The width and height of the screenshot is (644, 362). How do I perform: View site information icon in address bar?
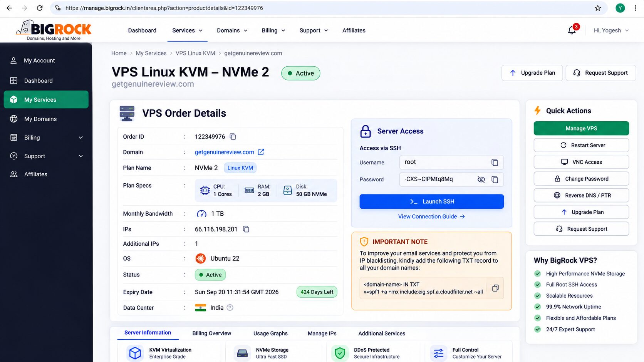coord(58,8)
